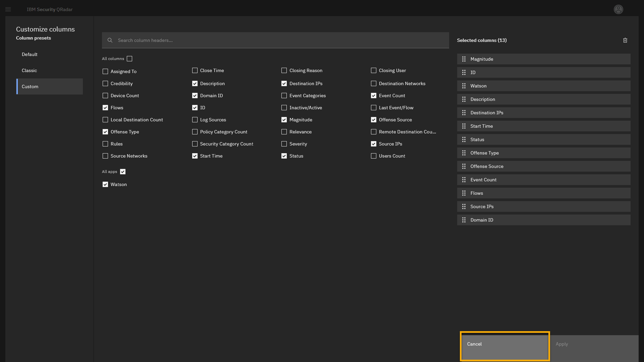The width and height of the screenshot is (644, 362).
Task: Grab the drag handle next to Magnitude
Action: 464,59
